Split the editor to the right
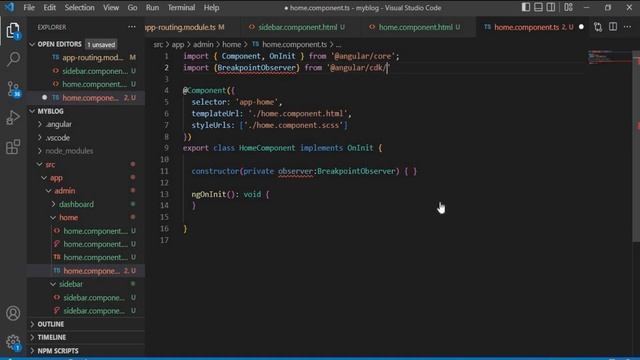This screenshot has height=360, width=640. (x=613, y=27)
